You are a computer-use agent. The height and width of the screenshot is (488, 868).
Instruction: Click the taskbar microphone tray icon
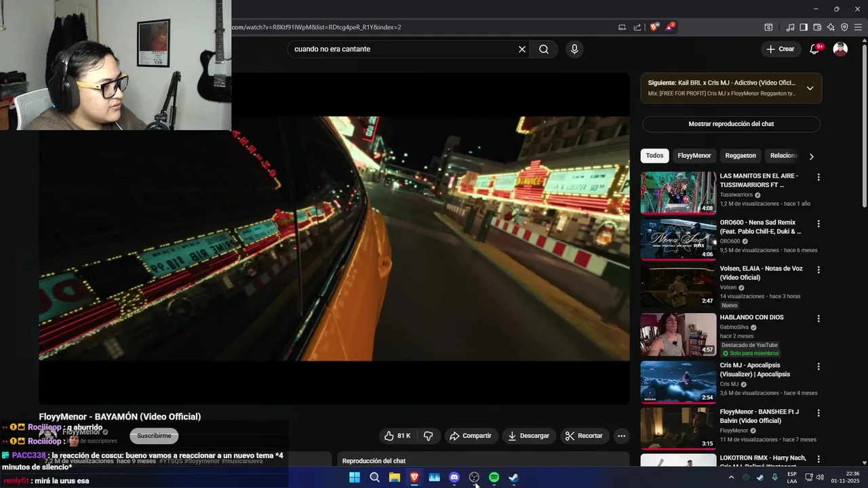click(x=774, y=477)
